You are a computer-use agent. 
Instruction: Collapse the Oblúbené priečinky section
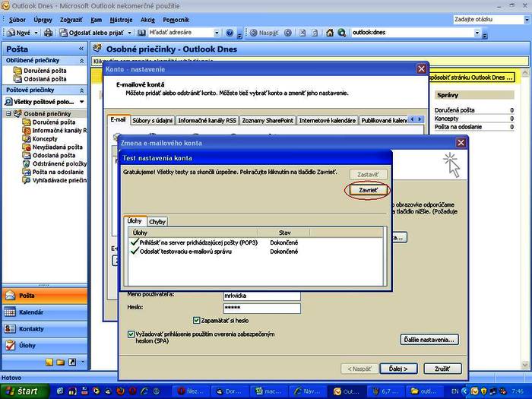click(82, 61)
